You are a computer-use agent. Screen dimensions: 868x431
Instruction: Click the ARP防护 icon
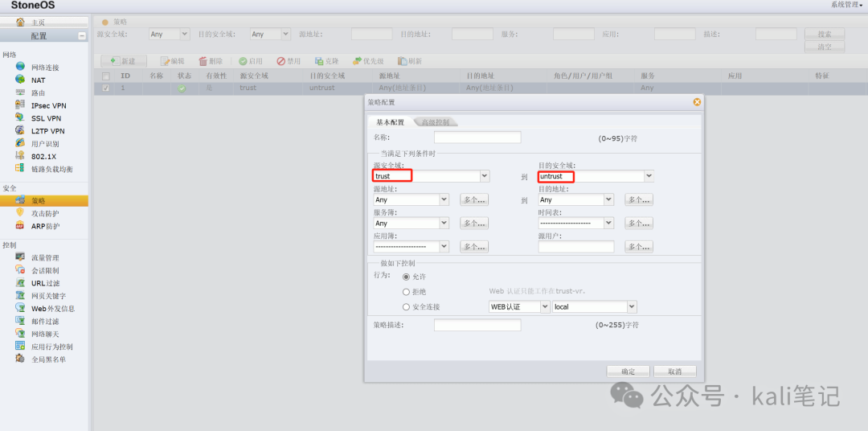(x=20, y=225)
